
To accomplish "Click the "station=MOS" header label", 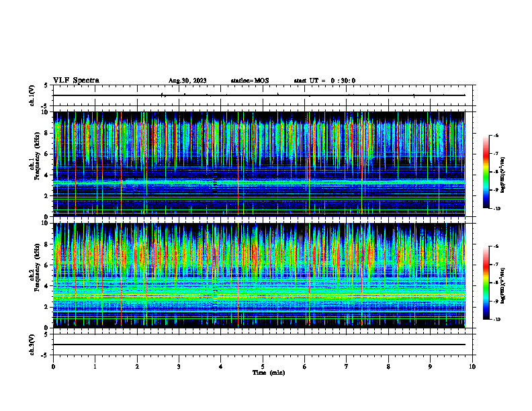I will (x=250, y=81).
